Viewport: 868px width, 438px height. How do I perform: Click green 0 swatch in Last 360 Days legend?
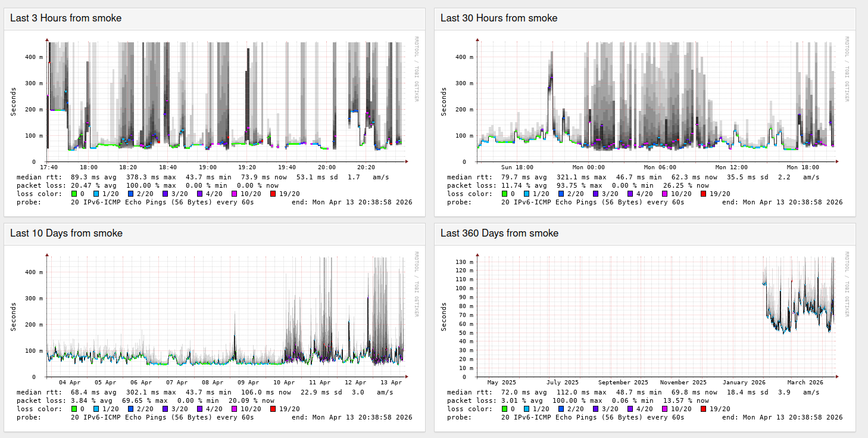(x=505, y=409)
